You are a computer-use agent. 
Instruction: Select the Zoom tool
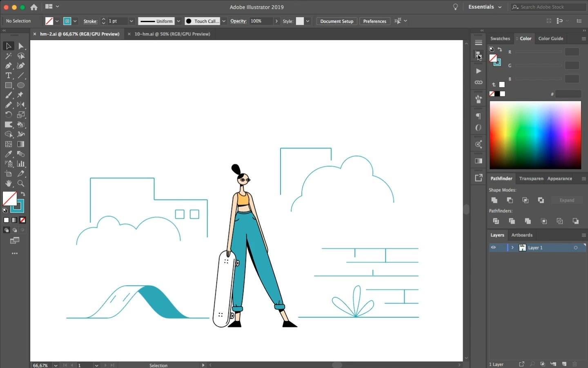coord(21,184)
